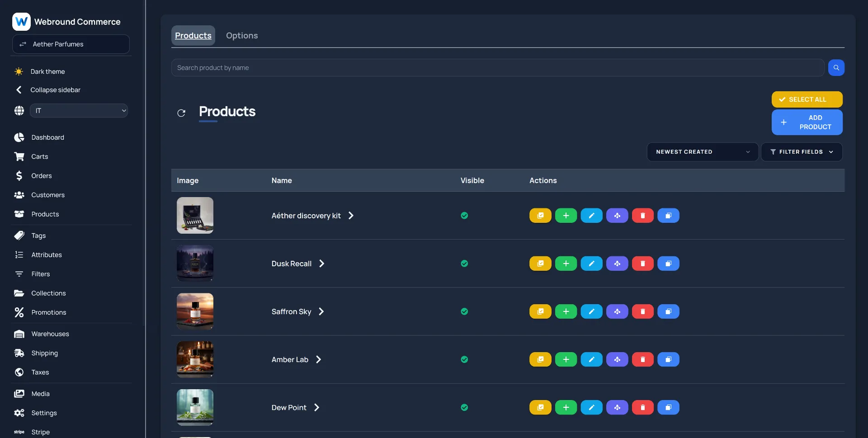Image resolution: width=868 pixels, height=438 pixels.
Task: Duplicate Dew Point with the copy button
Action: click(668, 407)
